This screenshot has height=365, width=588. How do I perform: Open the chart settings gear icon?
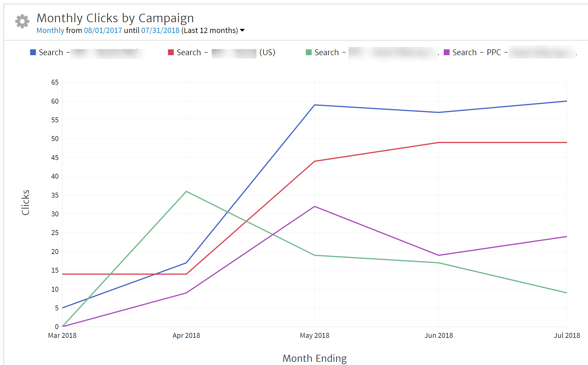pyautogui.click(x=22, y=21)
